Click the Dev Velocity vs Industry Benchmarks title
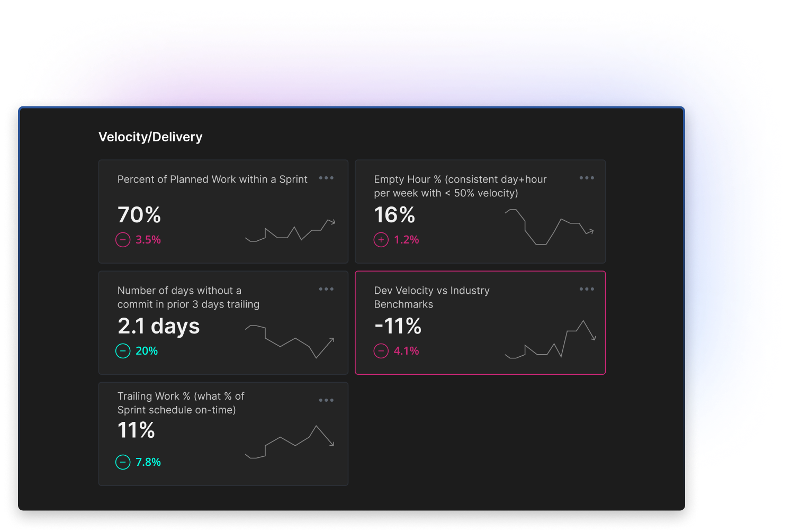 click(x=432, y=297)
